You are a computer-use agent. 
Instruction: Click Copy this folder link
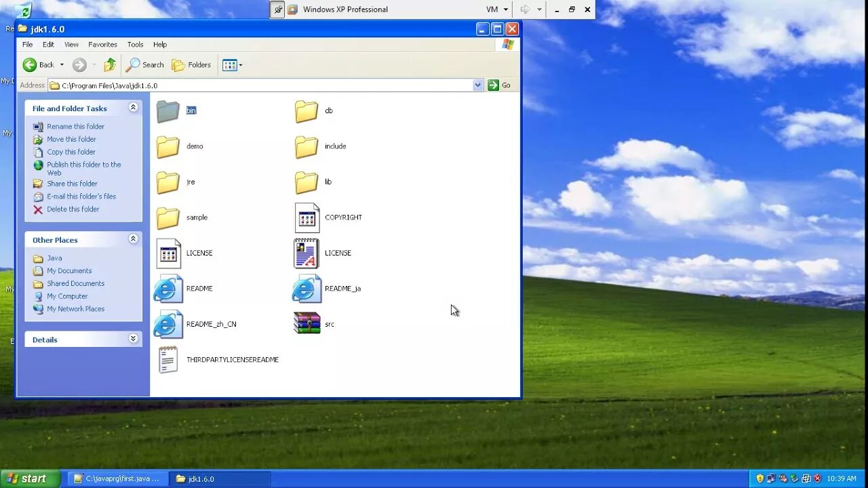coord(71,152)
